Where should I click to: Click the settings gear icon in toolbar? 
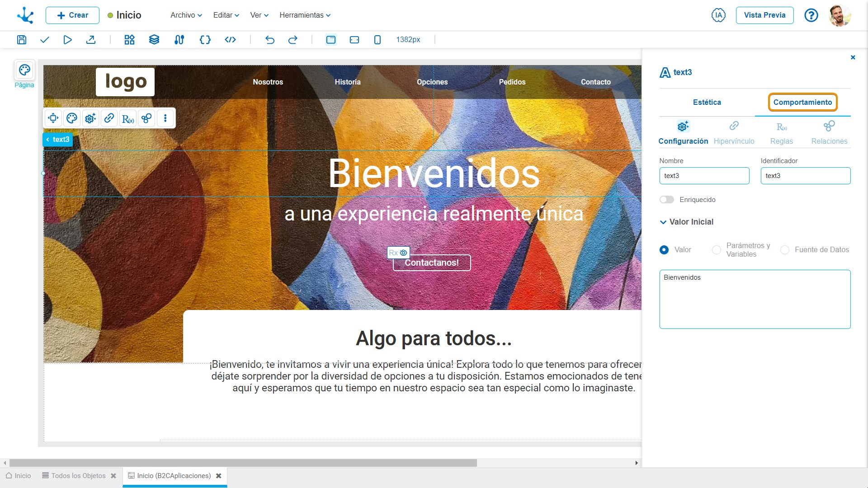click(x=90, y=118)
